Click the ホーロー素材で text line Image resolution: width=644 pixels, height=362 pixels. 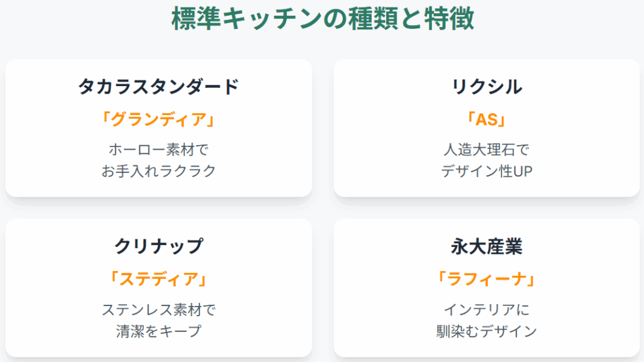(158, 150)
